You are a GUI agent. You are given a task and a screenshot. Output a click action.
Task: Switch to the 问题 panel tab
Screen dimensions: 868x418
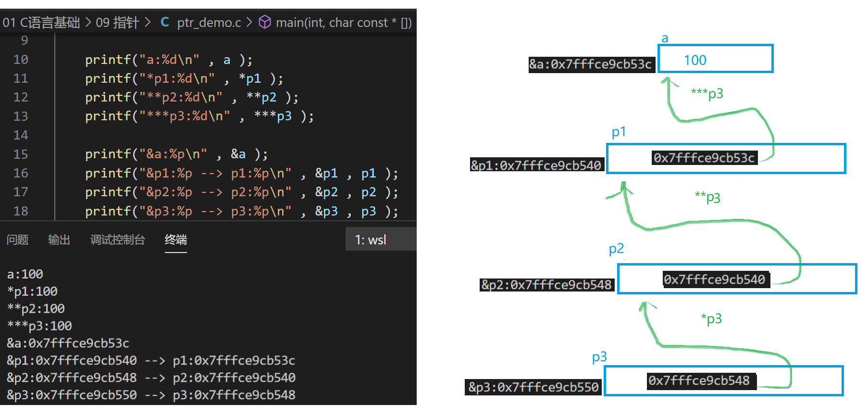[x=18, y=240]
